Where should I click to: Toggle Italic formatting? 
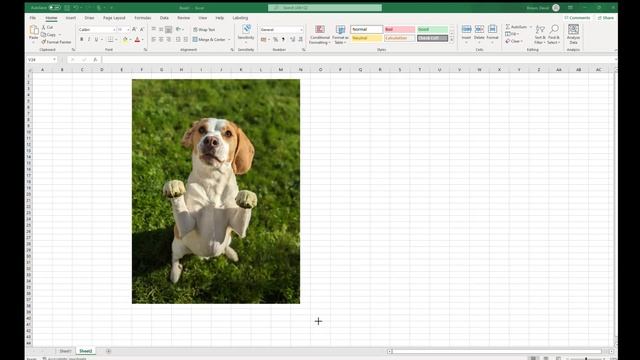pos(89,40)
